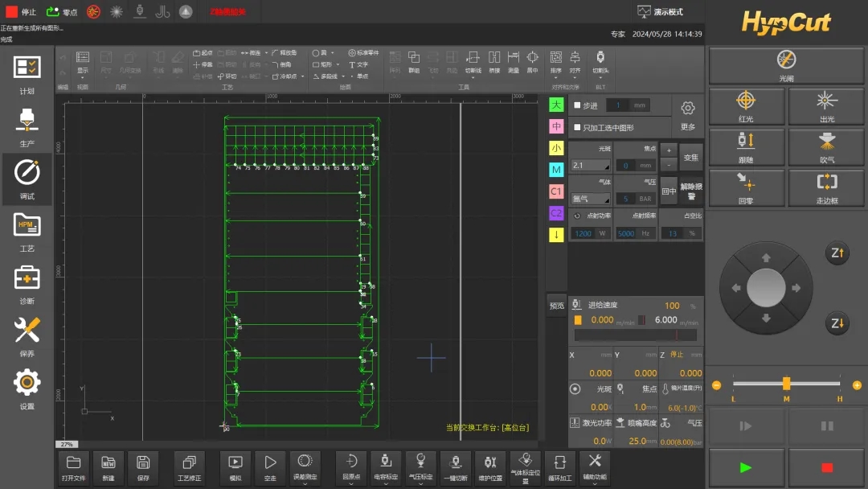Open the 诊断 diagnostics sidebar panel

[27, 285]
